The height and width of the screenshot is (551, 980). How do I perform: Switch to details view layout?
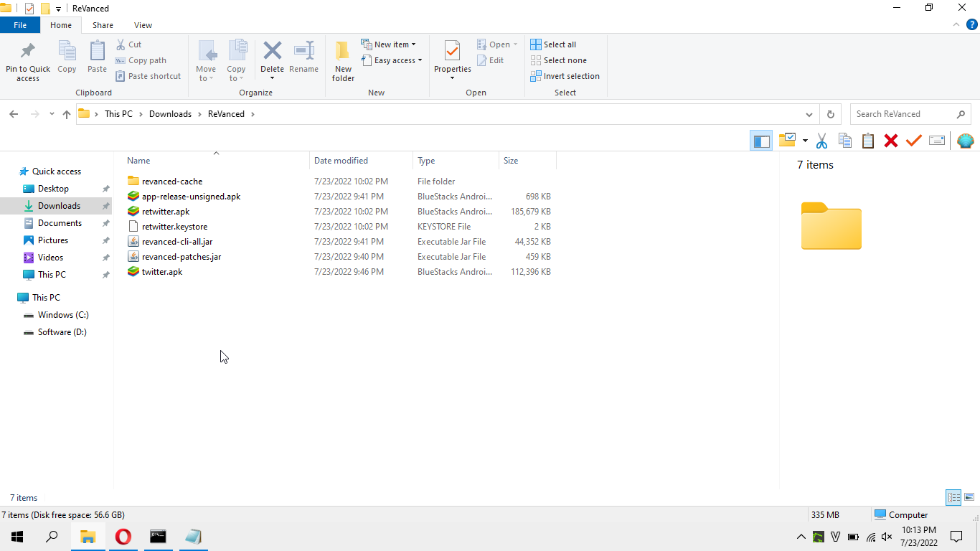pyautogui.click(x=954, y=497)
